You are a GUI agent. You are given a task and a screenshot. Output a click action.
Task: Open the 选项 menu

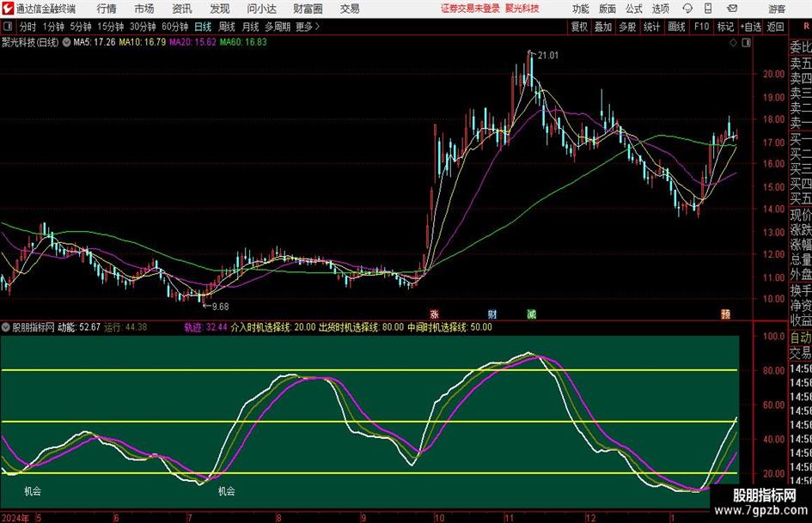[660, 9]
